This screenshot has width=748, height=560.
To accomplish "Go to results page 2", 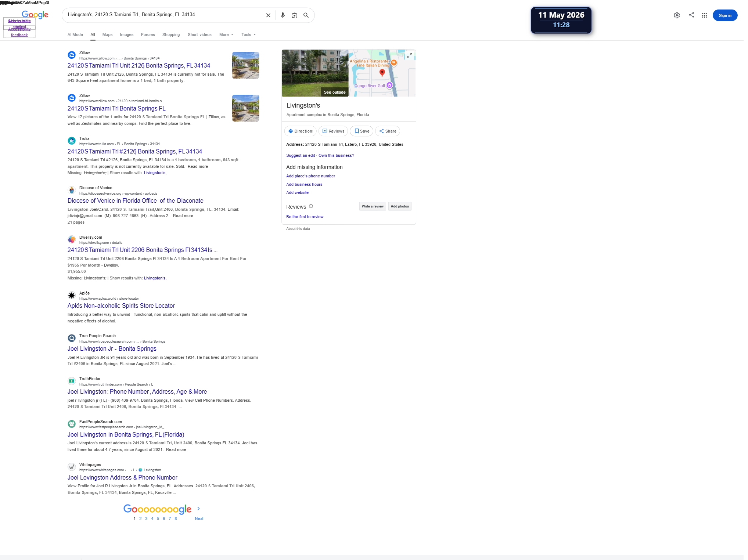I will [x=140, y=519].
